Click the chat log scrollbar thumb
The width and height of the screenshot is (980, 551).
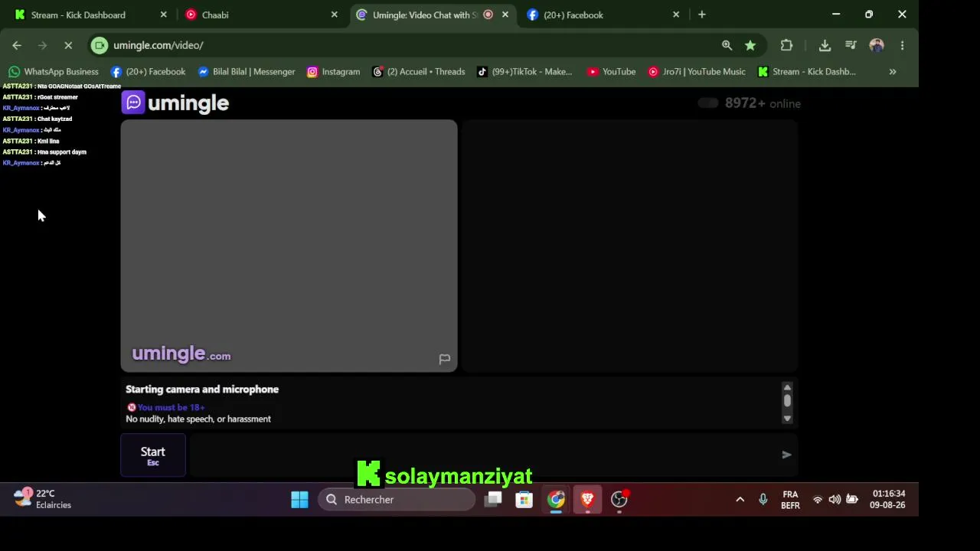click(x=787, y=400)
